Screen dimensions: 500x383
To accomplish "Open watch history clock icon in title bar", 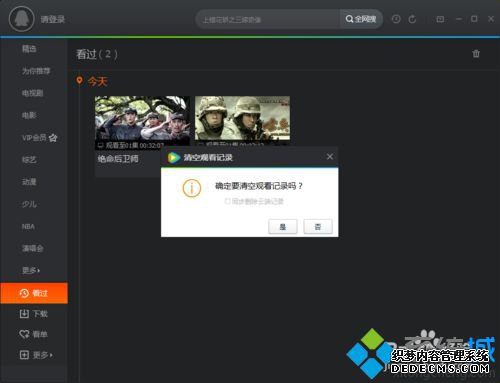I will tap(396, 19).
